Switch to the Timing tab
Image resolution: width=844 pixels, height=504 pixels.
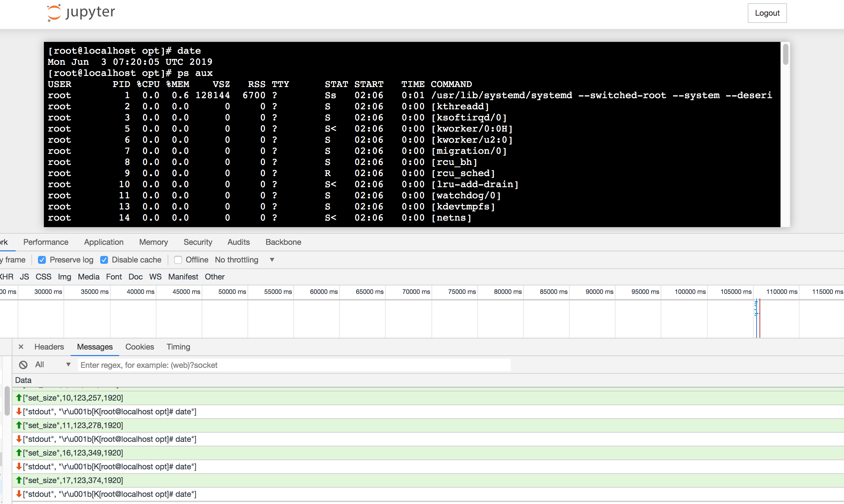[x=178, y=347]
